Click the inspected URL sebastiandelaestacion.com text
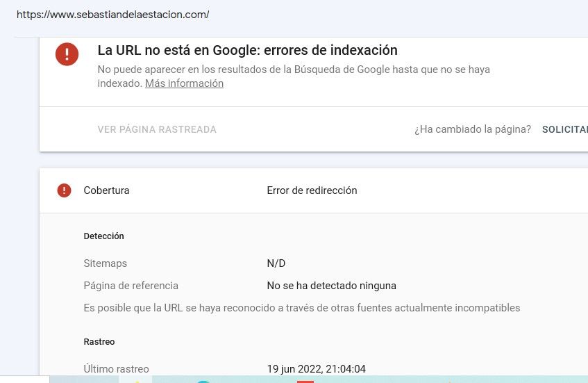Screen dimensions: 588x383 (x=113, y=15)
